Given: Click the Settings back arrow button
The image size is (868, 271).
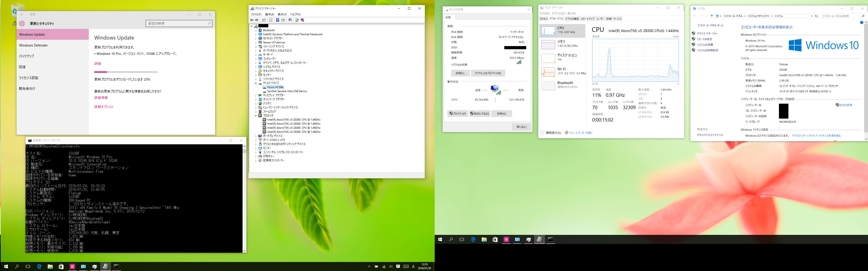Looking at the screenshot, I should coord(22,14).
